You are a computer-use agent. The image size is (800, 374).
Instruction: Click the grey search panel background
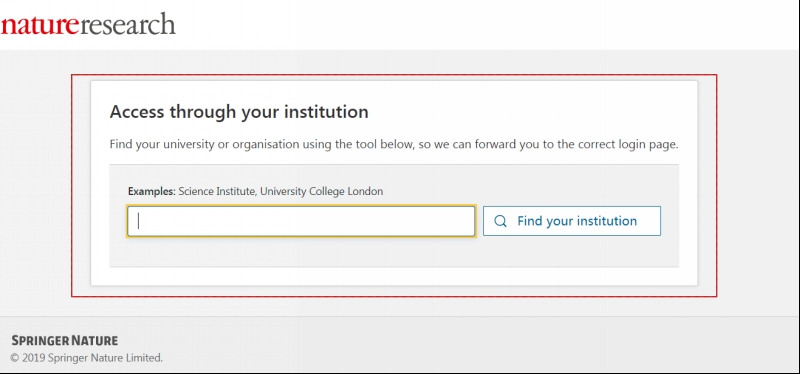pyautogui.click(x=394, y=252)
